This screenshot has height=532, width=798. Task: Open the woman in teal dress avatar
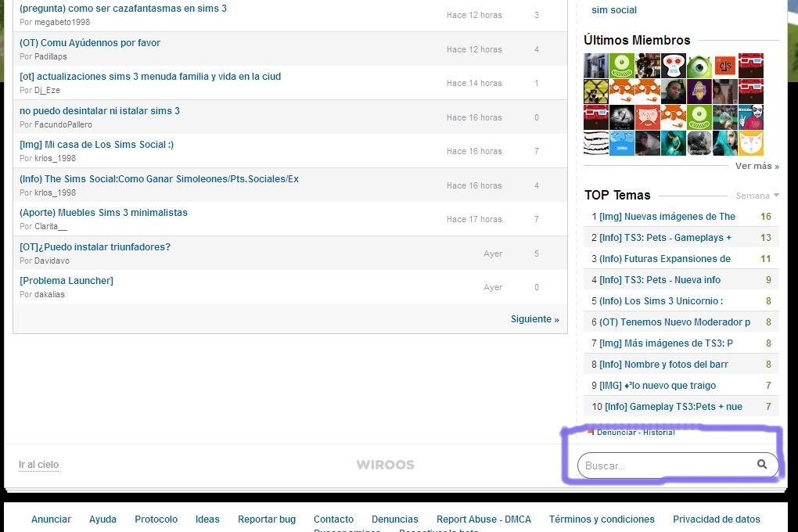[674, 143]
